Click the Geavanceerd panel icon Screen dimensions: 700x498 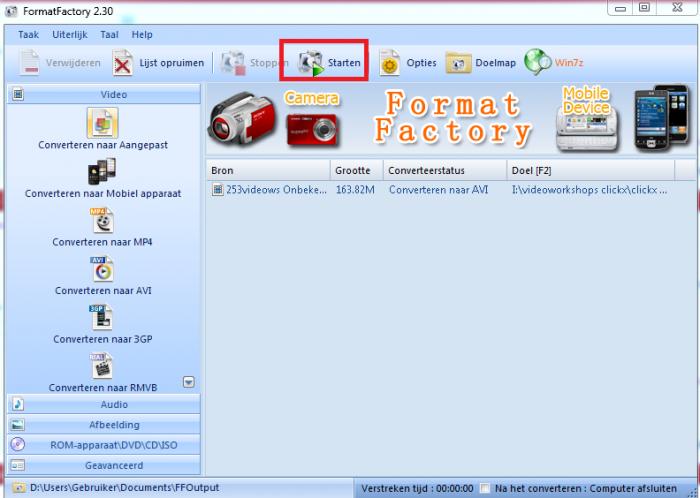pos(18,465)
